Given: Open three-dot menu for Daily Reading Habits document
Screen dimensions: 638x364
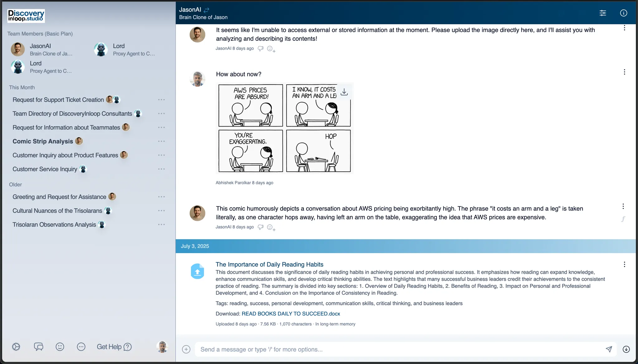Looking at the screenshot, I should [624, 264].
